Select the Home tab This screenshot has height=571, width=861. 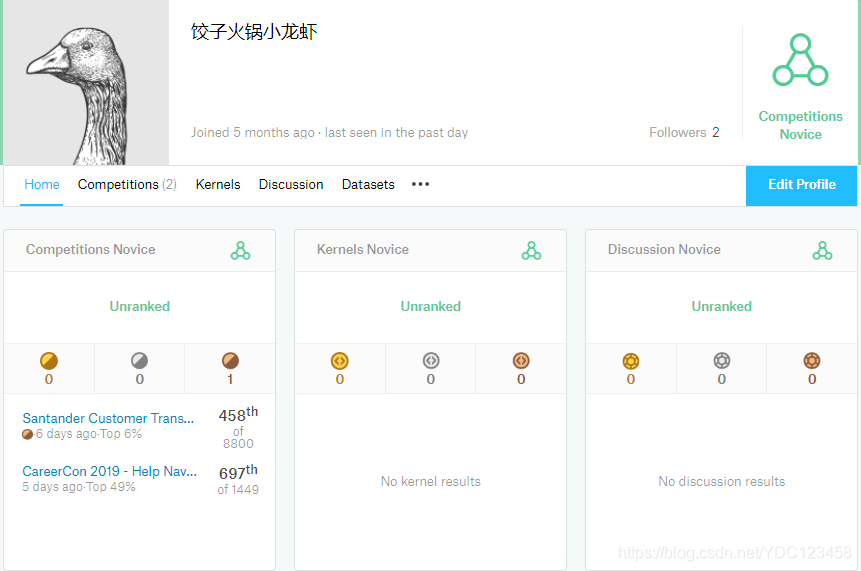tap(42, 184)
